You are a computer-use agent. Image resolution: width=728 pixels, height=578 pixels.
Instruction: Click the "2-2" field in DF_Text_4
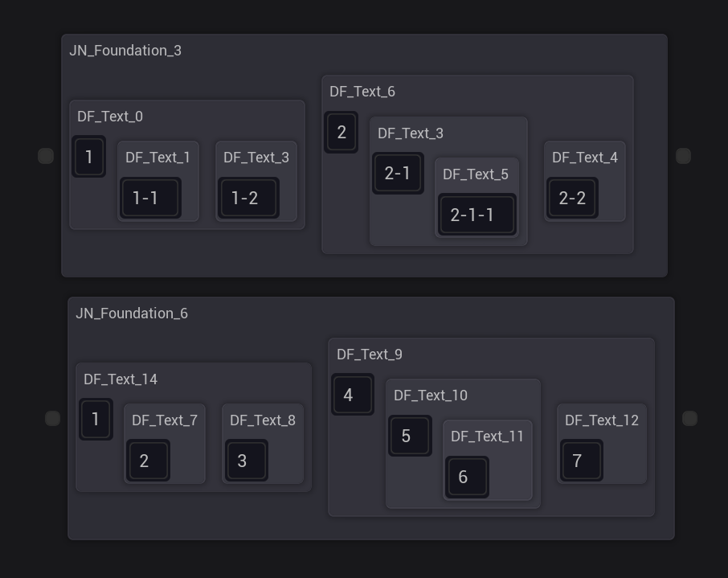tap(573, 198)
